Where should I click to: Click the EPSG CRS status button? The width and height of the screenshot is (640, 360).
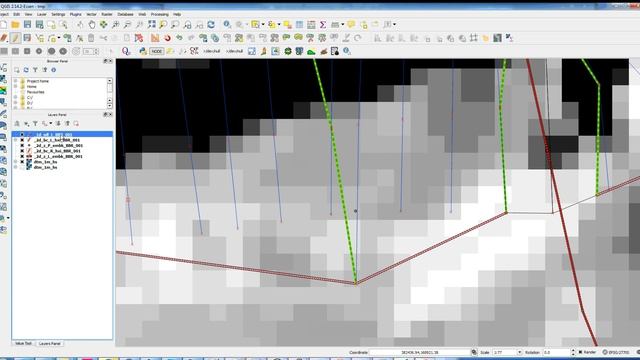click(x=616, y=352)
